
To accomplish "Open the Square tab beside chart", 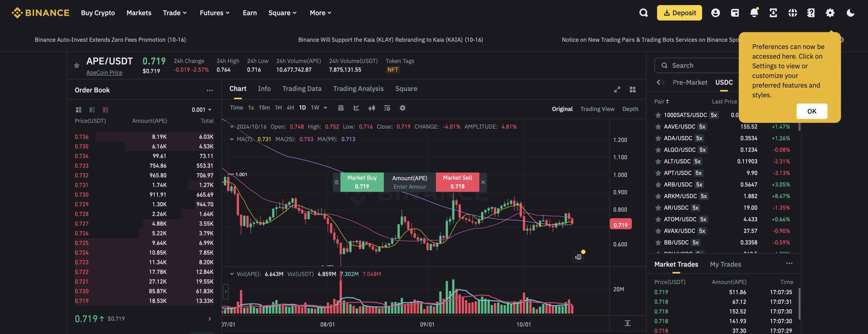I will pos(406,89).
